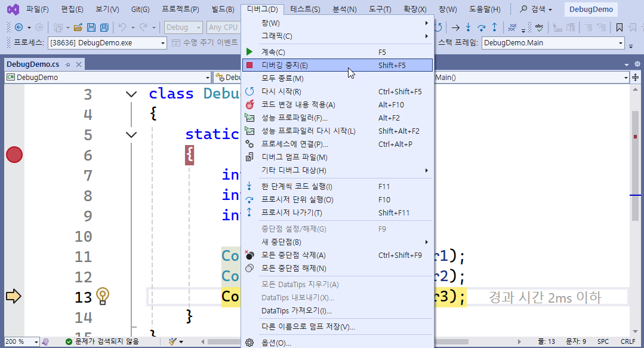Select the Step Into toolbar icon

click(468, 27)
